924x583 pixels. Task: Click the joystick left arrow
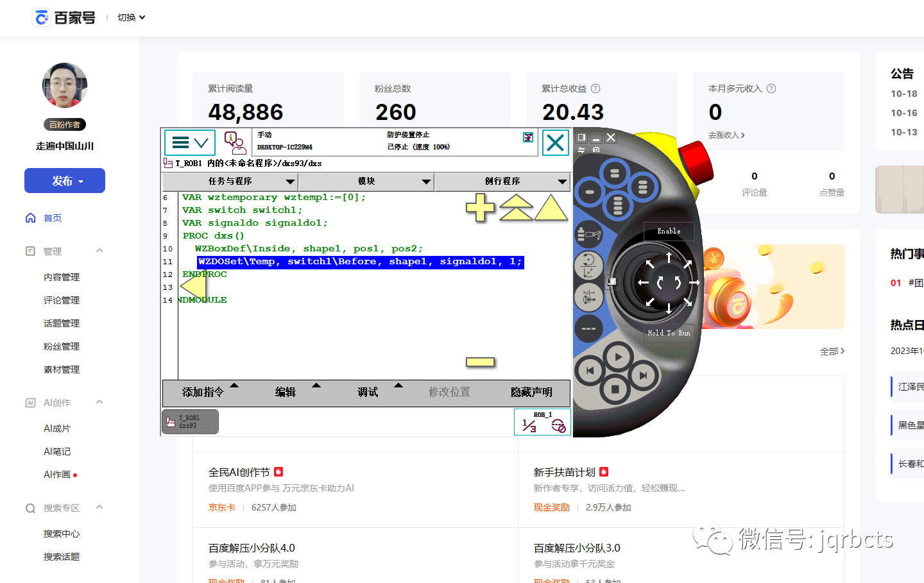tap(643, 282)
